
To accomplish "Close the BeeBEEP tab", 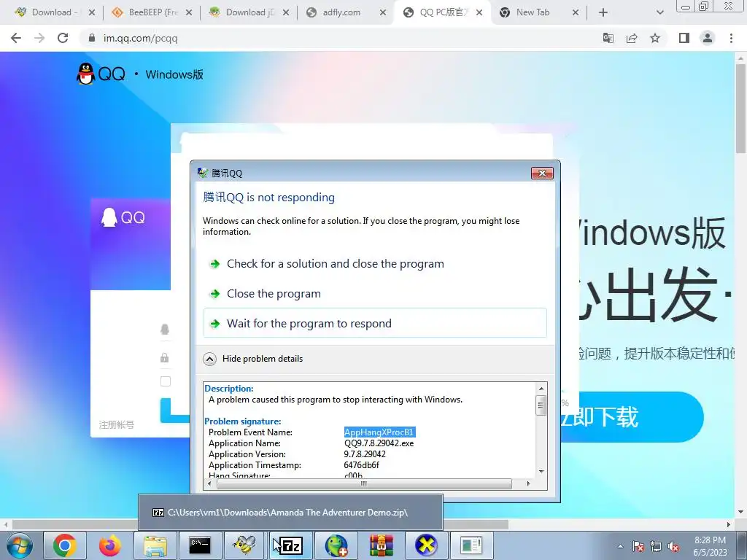I will coord(189,12).
